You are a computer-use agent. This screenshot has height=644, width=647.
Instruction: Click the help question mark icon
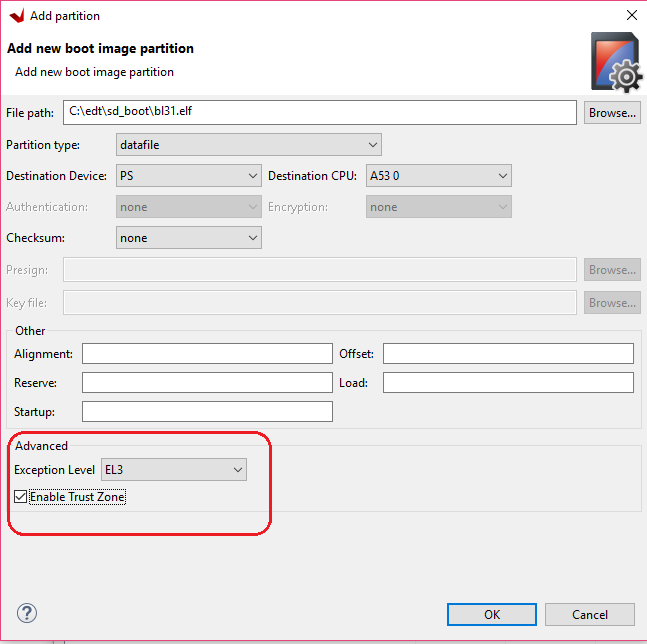27,613
